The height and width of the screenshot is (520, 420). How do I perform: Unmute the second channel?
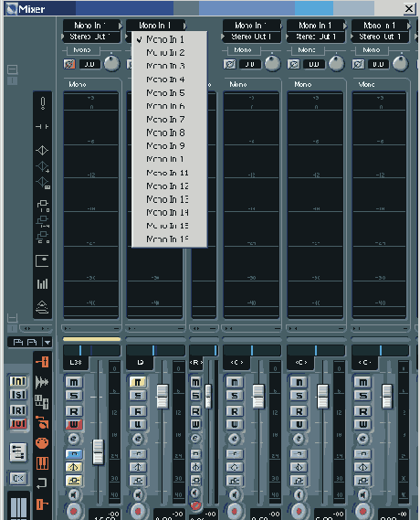(138, 382)
